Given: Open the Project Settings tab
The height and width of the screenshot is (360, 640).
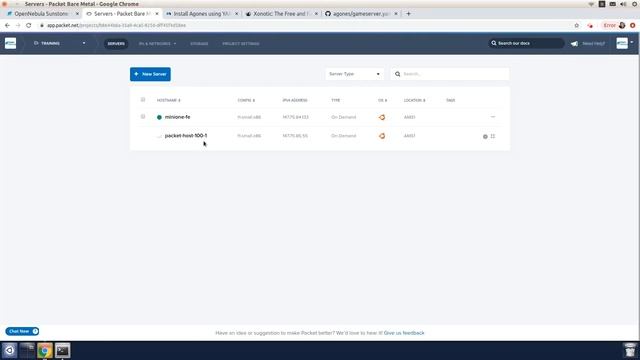Looking at the screenshot, I should 240,44.
